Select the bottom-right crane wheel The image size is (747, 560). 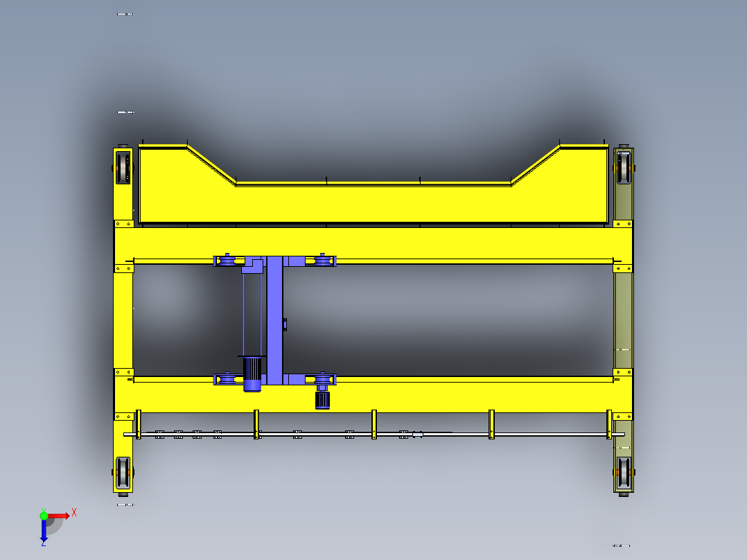click(x=624, y=473)
